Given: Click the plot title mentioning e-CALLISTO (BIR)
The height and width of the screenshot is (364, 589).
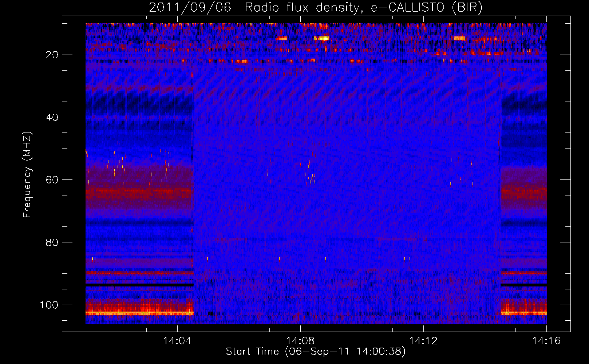Looking at the screenshot, I should (x=316, y=8).
